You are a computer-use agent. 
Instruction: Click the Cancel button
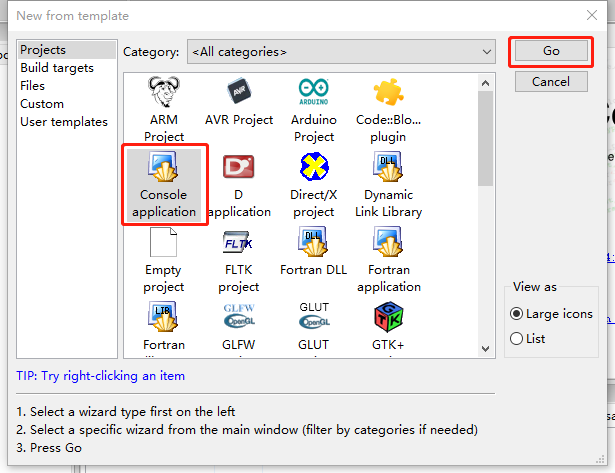click(551, 82)
